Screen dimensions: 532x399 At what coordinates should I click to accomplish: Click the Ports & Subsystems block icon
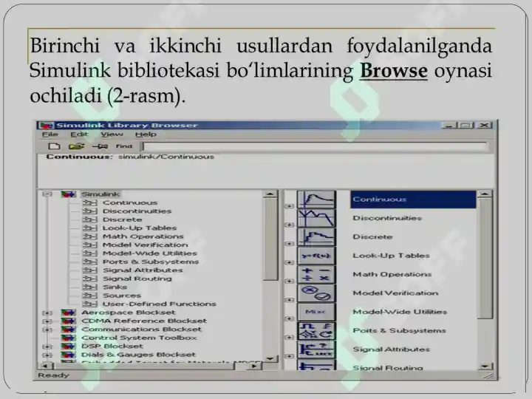click(x=316, y=331)
